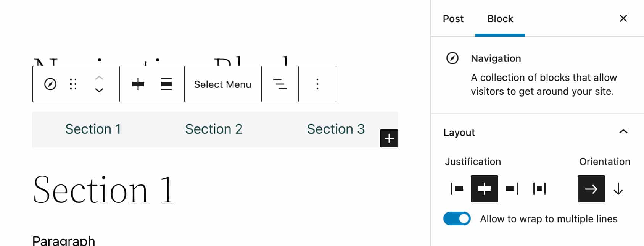Choose space between justification in the sidebar
Viewport: 644px width, 246px height.
[538, 189]
